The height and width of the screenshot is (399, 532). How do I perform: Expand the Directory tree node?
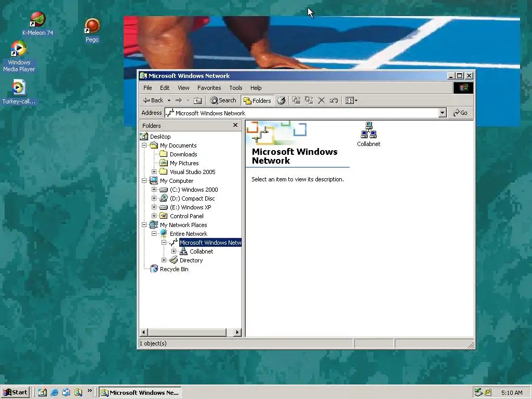(164, 260)
